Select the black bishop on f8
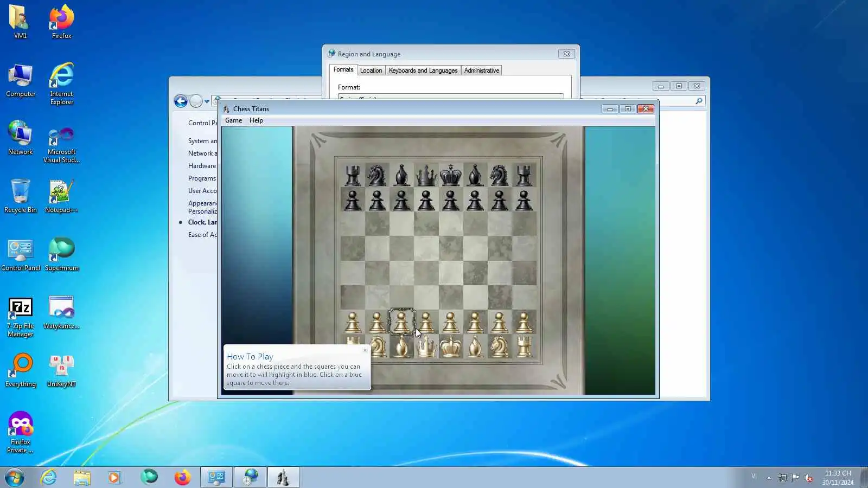The height and width of the screenshot is (488, 868). [x=475, y=175]
